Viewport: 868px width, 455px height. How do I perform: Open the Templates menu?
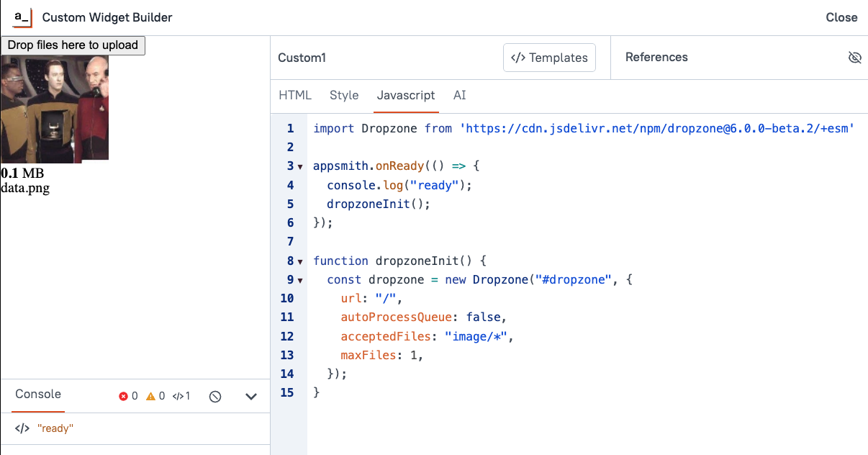click(549, 57)
